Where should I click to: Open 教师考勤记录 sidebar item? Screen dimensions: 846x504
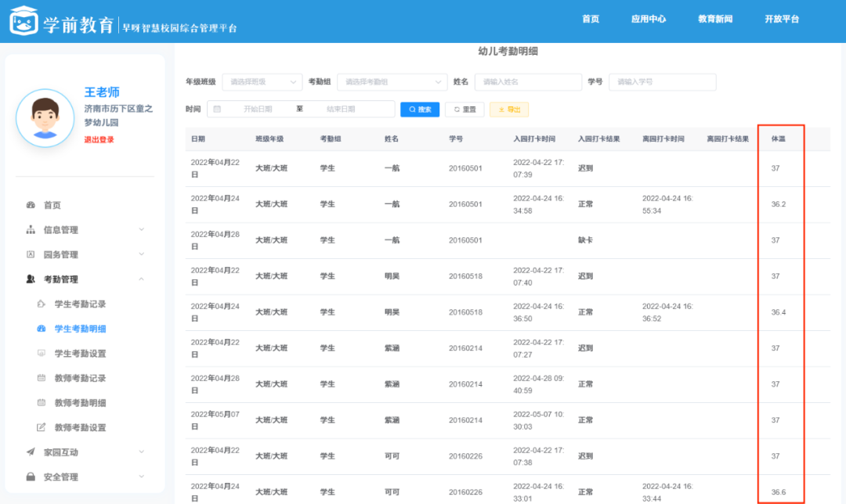(x=80, y=378)
